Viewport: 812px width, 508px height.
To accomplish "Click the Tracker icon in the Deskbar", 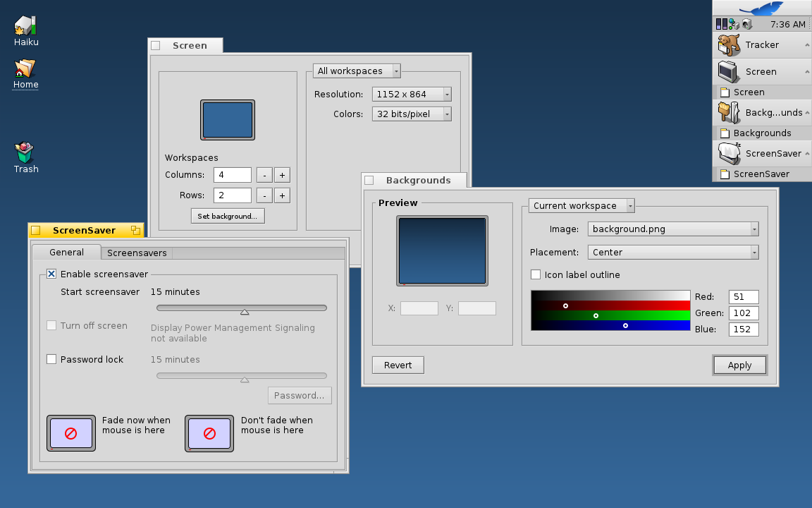I will coord(728,45).
